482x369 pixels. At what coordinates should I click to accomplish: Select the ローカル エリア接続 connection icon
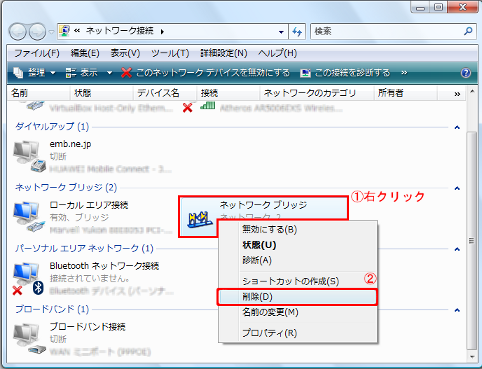click(29, 217)
